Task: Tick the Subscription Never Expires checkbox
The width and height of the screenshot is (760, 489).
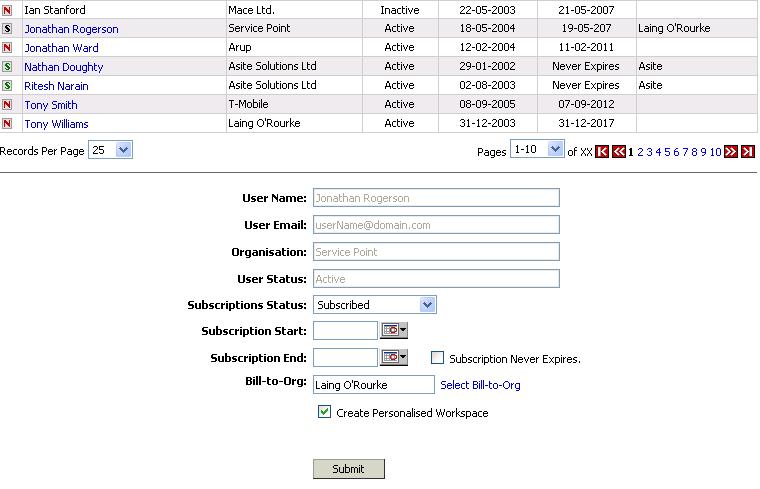Action: (x=437, y=358)
